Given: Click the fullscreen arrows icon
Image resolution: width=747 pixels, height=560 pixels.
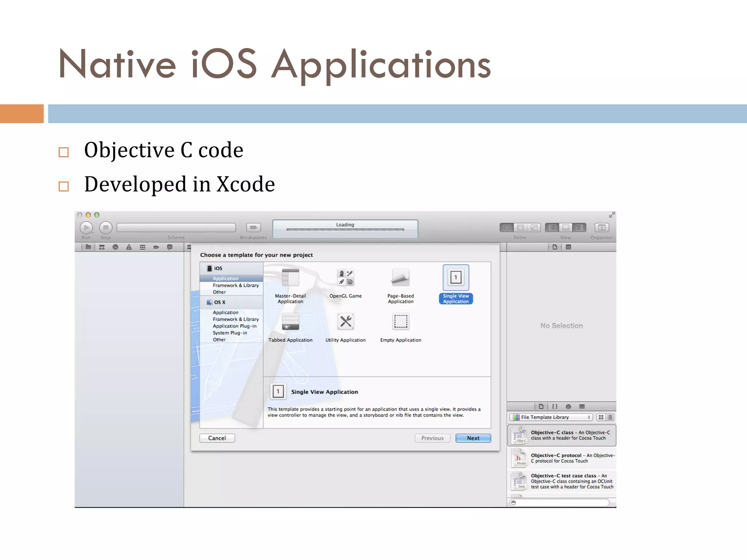Looking at the screenshot, I should (612, 215).
